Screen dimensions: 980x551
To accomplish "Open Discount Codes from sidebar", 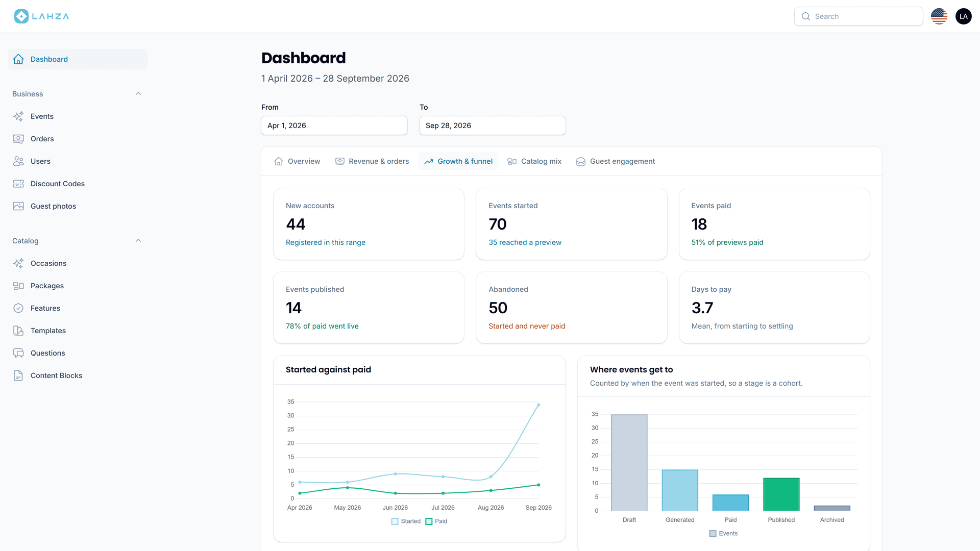I will [78, 184].
